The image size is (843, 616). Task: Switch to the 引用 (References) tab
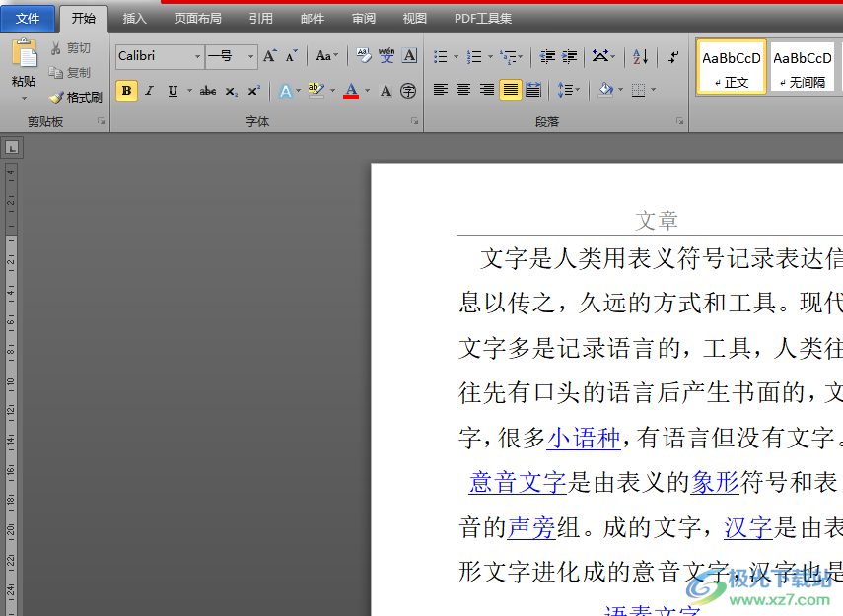(260, 19)
